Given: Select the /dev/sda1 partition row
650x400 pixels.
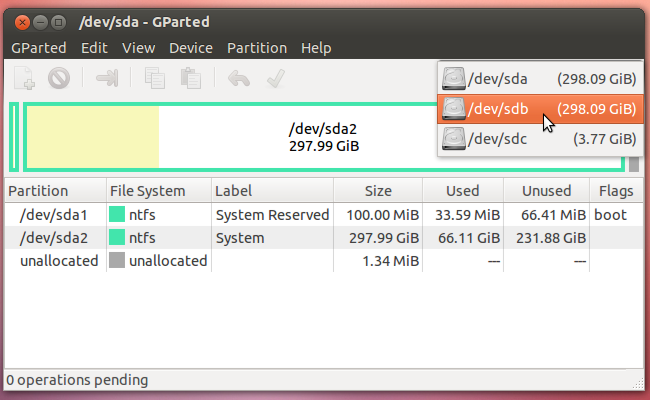Looking at the screenshot, I should 324,215.
